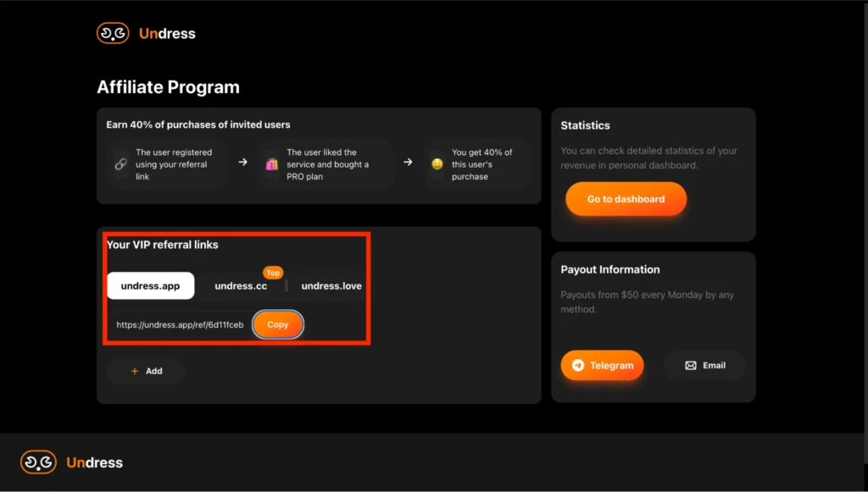Viewport: 868px width, 492px height.
Task: Choose the Email contact button
Action: (704, 366)
